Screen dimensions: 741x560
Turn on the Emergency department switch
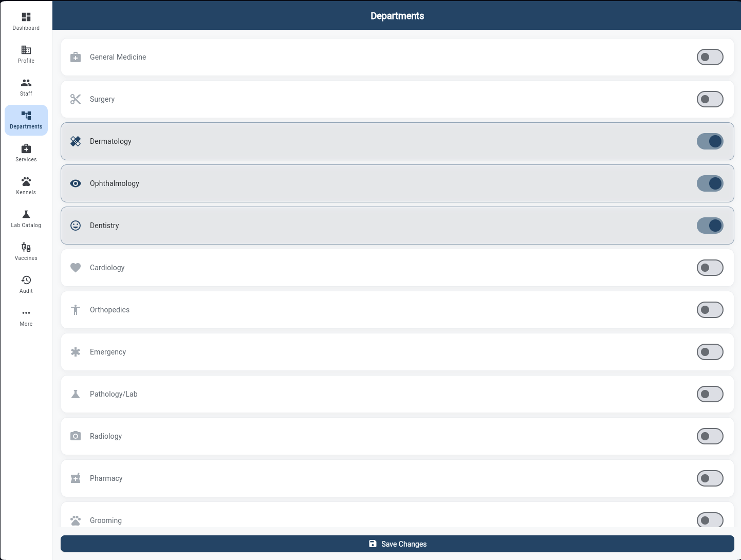(710, 352)
